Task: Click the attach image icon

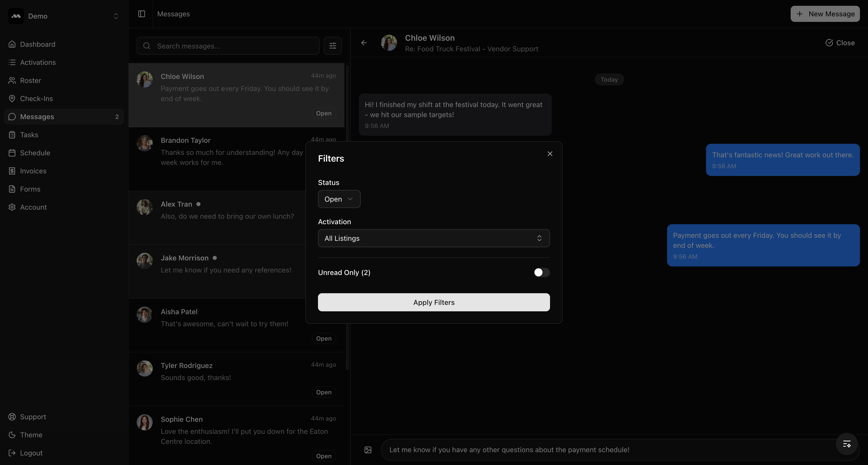Action: [x=368, y=450]
